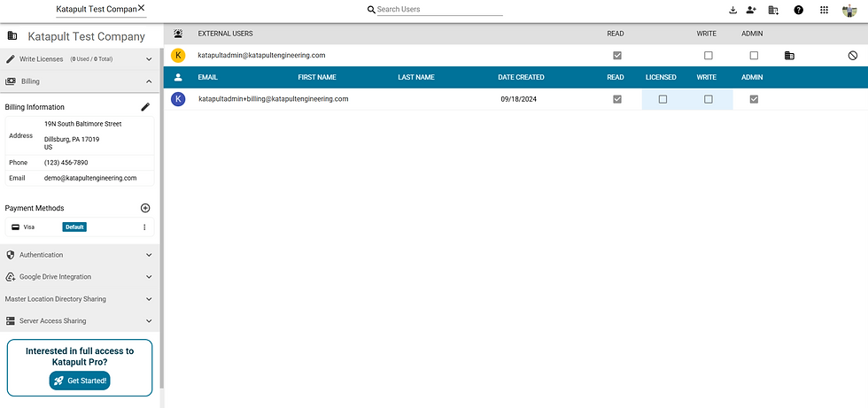This screenshot has width=868, height=408.
Task: Click the Google Drive Integration icon
Action: coord(10,276)
